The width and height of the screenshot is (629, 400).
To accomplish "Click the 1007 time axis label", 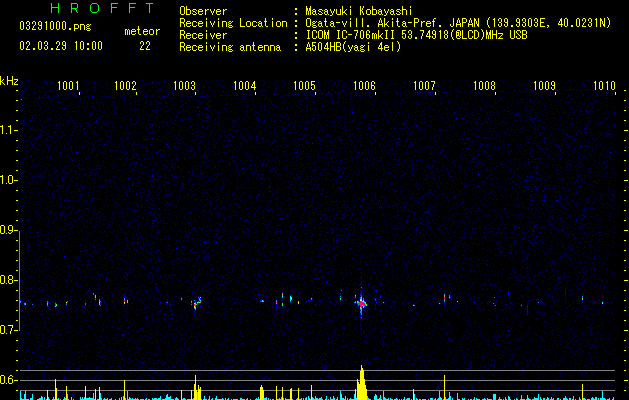I will click(x=424, y=85).
